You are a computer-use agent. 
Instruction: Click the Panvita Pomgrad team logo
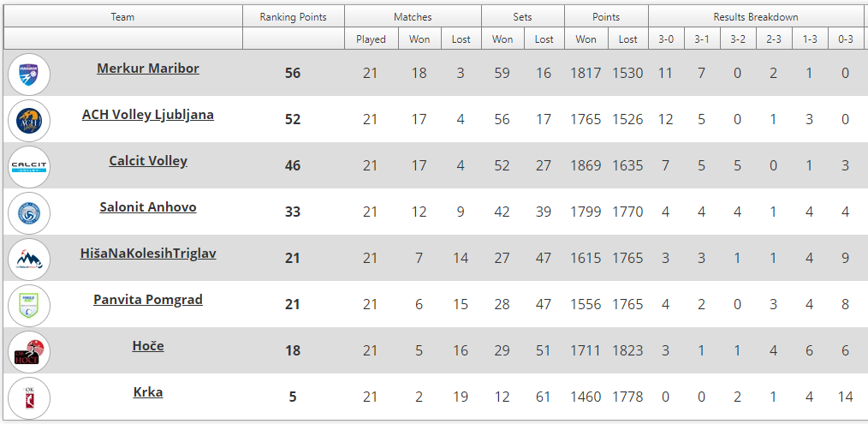(29, 305)
